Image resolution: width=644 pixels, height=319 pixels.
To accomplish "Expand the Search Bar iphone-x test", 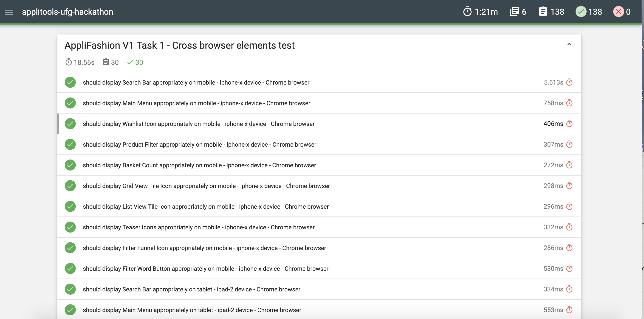I will tap(196, 83).
